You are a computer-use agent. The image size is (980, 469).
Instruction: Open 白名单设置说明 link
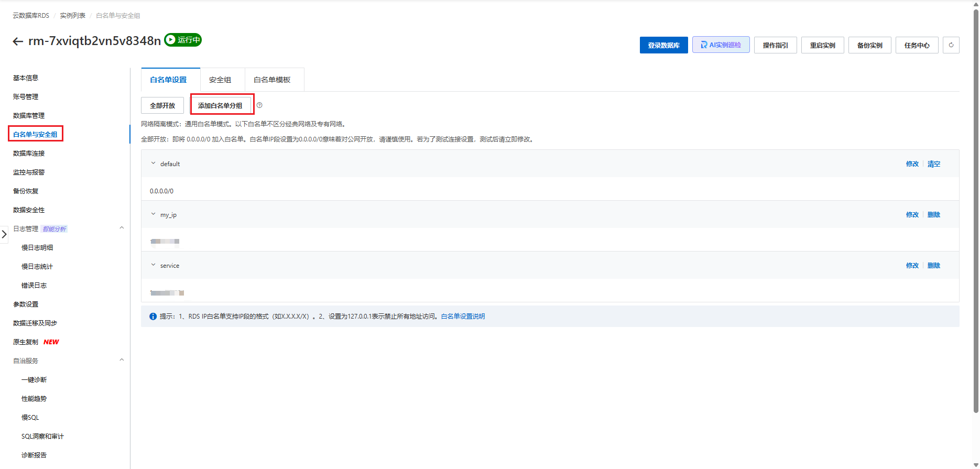point(463,317)
